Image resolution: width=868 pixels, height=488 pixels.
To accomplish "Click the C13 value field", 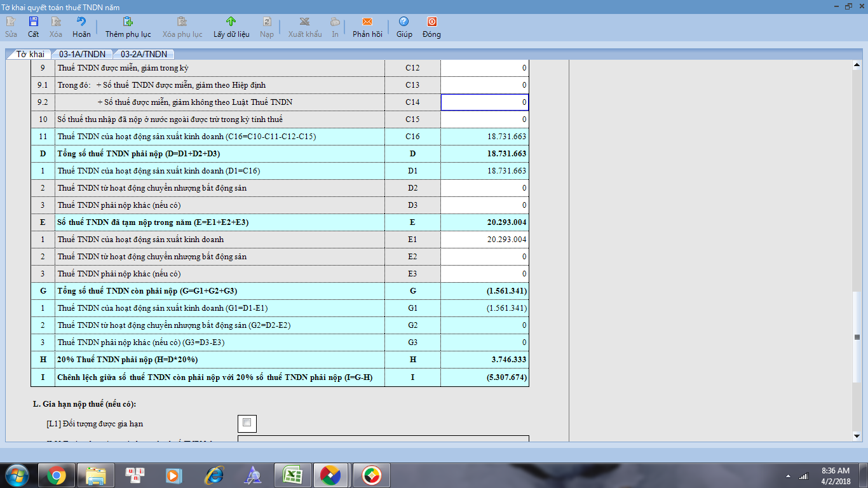I will tap(485, 85).
